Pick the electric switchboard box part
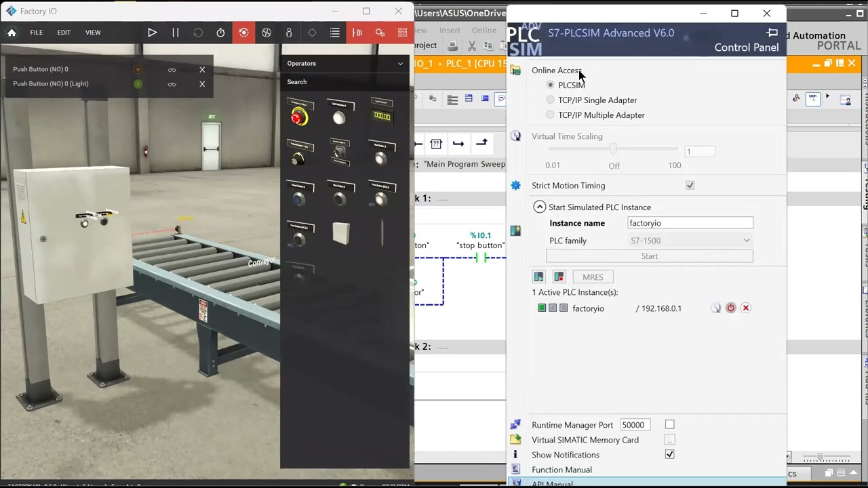The image size is (868, 488). coord(341,233)
